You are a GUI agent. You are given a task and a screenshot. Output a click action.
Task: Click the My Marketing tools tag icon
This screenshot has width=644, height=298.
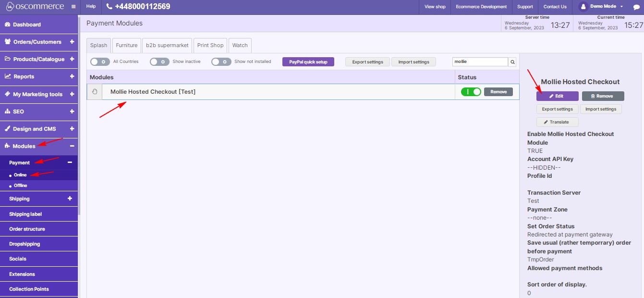[x=8, y=94]
